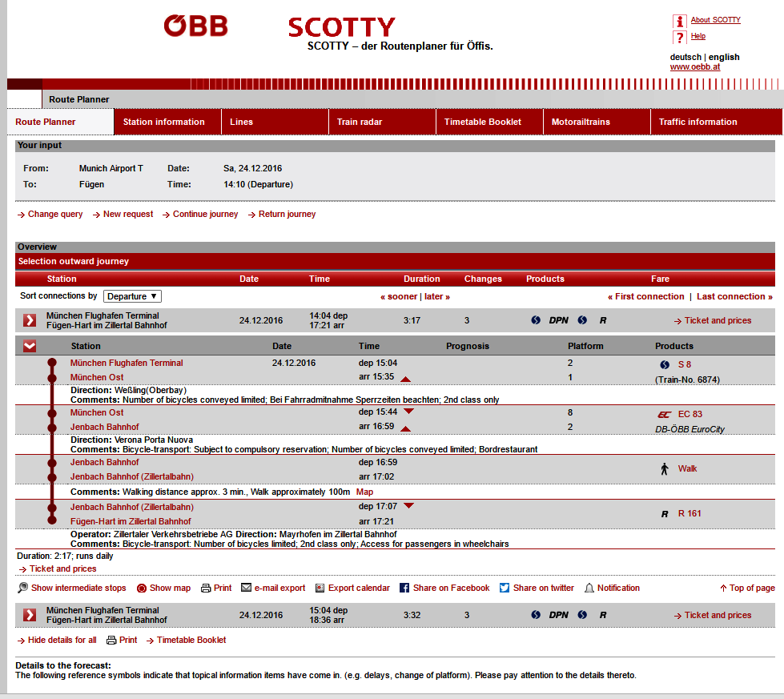
Task: Open the Traffic information tab
Action: click(x=717, y=122)
